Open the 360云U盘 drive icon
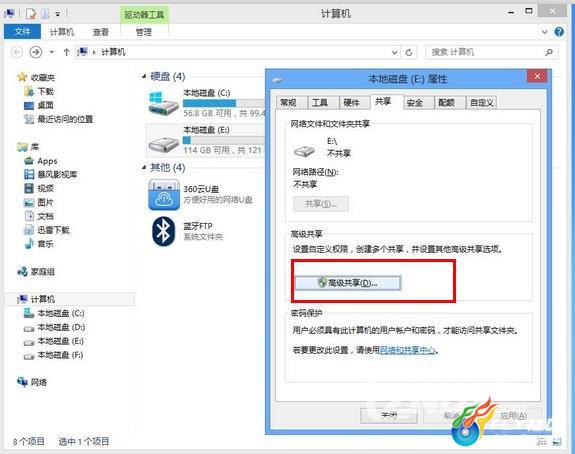Viewport: 575px width, 454px height. click(164, 195)
